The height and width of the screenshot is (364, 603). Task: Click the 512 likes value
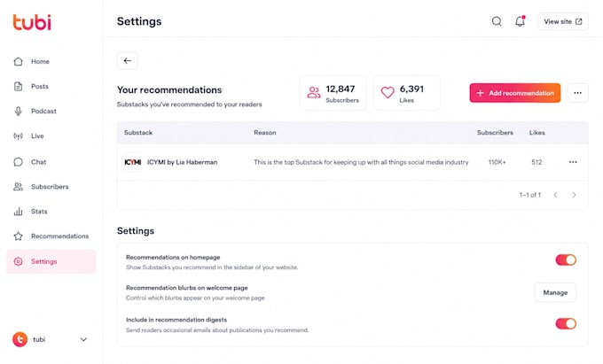click(x=536, y=162)
